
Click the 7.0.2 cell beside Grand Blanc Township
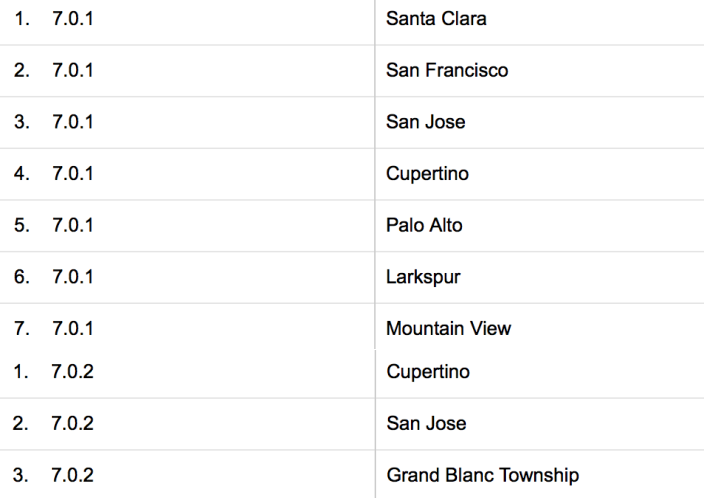coord(72,475)
